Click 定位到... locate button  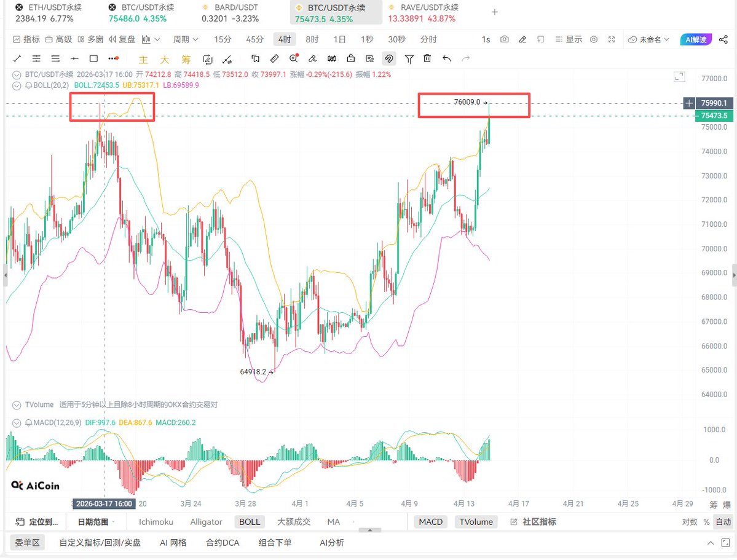point(37,522)
